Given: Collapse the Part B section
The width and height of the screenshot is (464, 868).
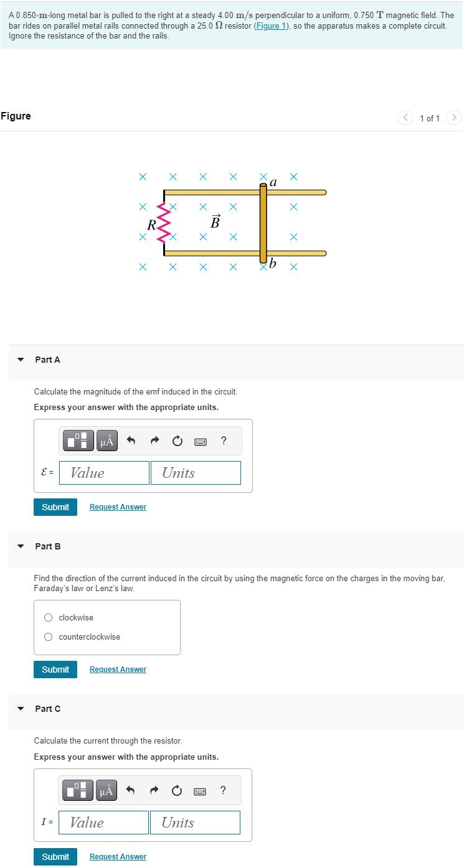Looking at the screenshot, I should 22,546.
